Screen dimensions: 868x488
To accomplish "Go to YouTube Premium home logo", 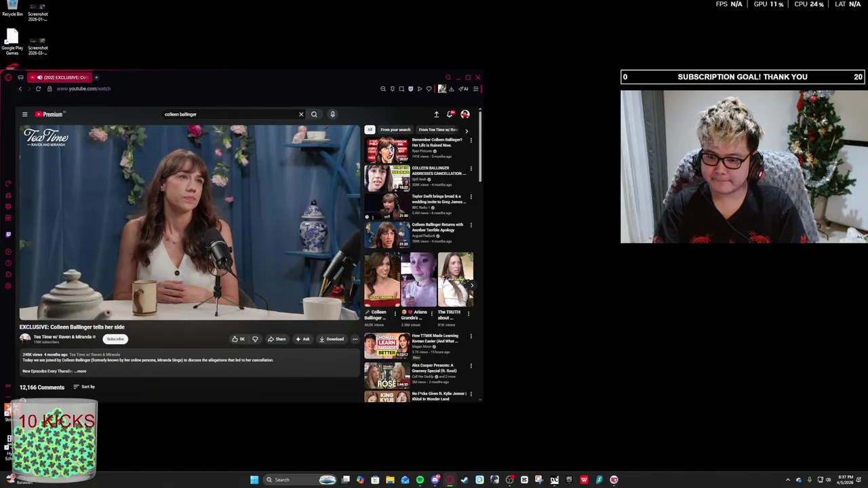I will coord(49,115).
